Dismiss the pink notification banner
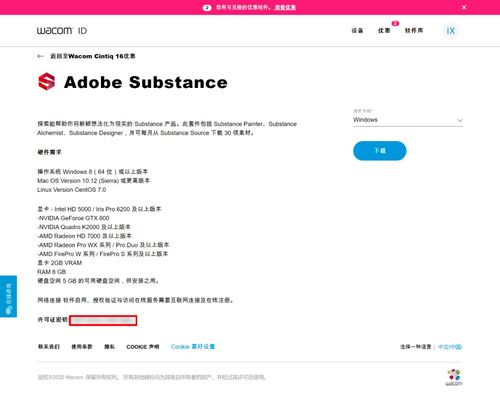The width and height of the screenshot is (500, 397). [x=464, y=7]
